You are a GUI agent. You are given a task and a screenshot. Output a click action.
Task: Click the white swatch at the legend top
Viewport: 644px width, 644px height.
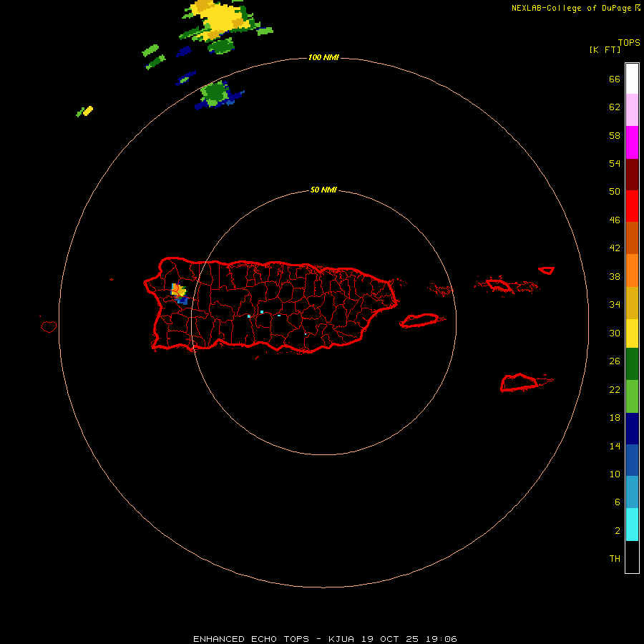point(632,79)
